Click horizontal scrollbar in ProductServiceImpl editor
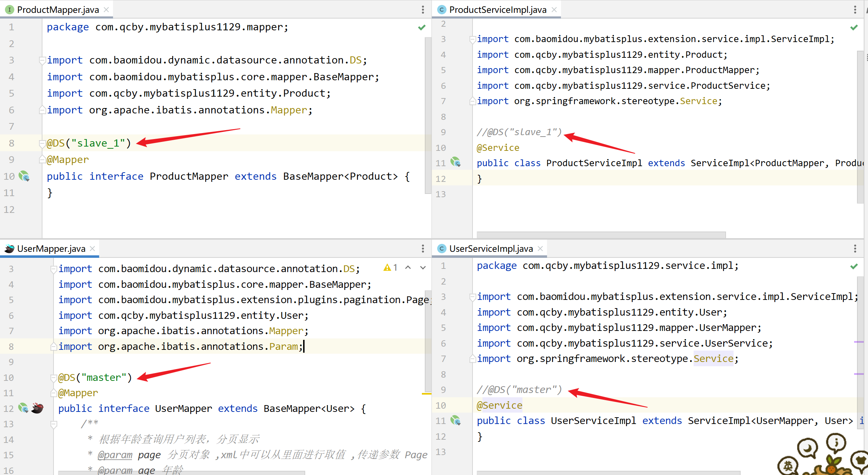 pos(601,235)
